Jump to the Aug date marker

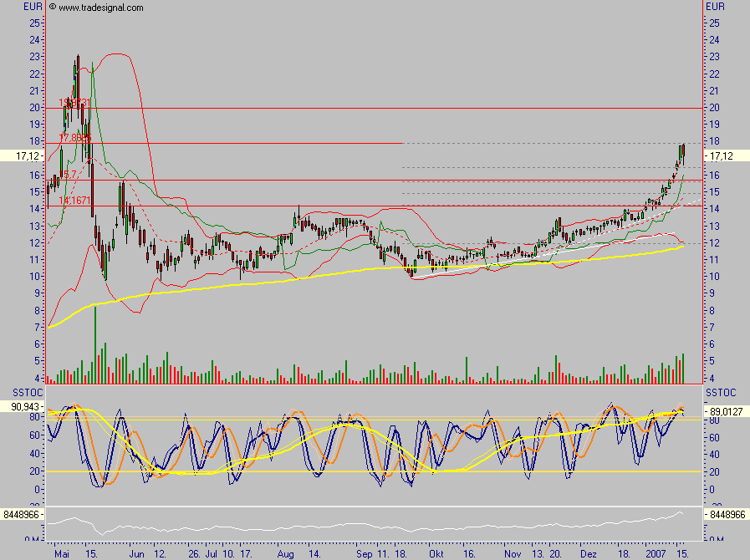(x=285, y=553)
